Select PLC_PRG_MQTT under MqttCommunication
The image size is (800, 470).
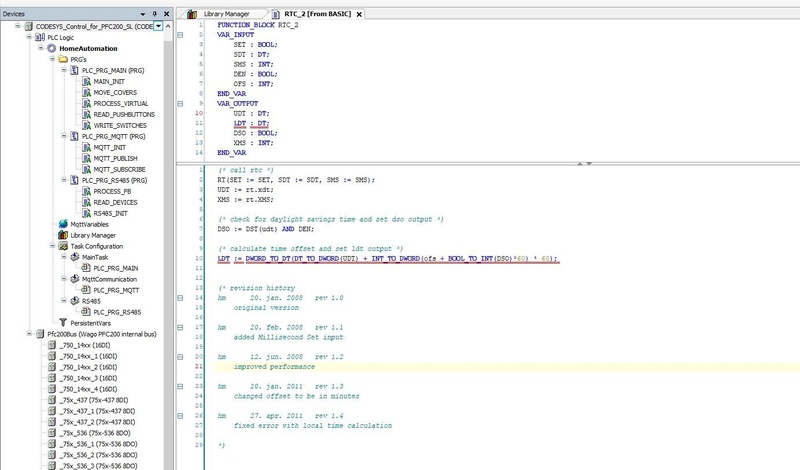(x=116, y=290)
